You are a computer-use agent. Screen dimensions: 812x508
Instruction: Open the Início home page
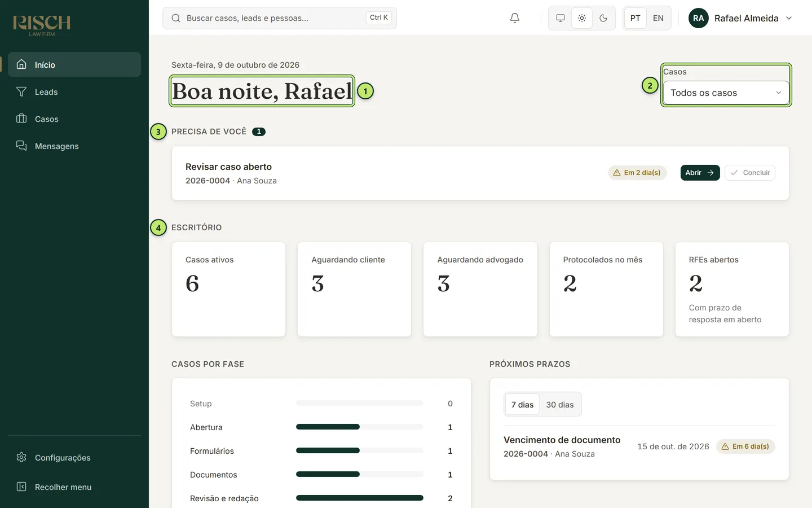(x=74, y=64)
